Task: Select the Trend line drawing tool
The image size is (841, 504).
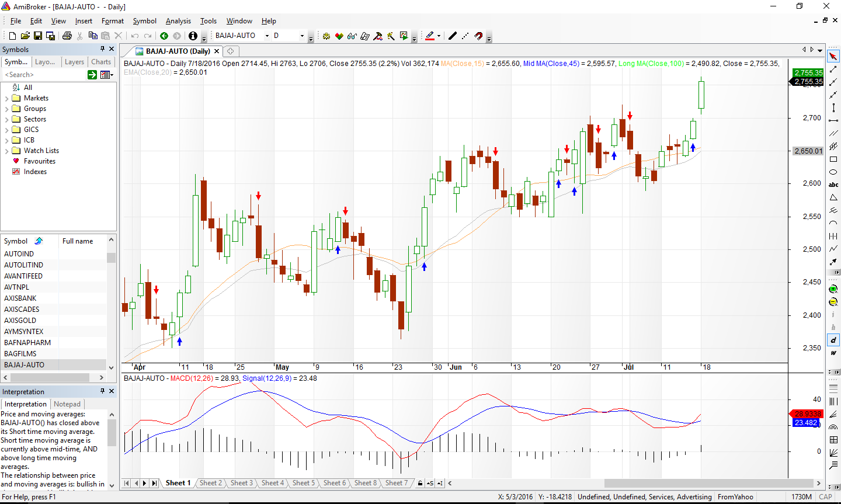Action: (833, 69)
